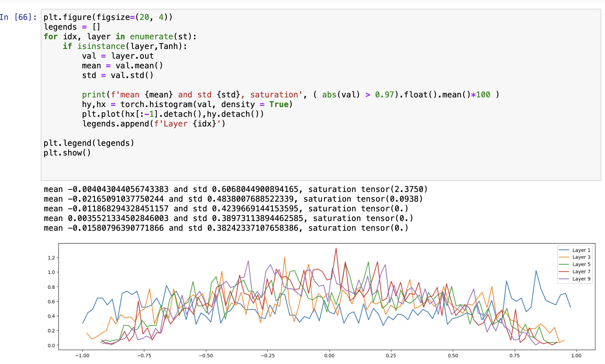This screenshot has height=364, width=605.
Task: Click the torch.histogram code line
Action: 187,105
